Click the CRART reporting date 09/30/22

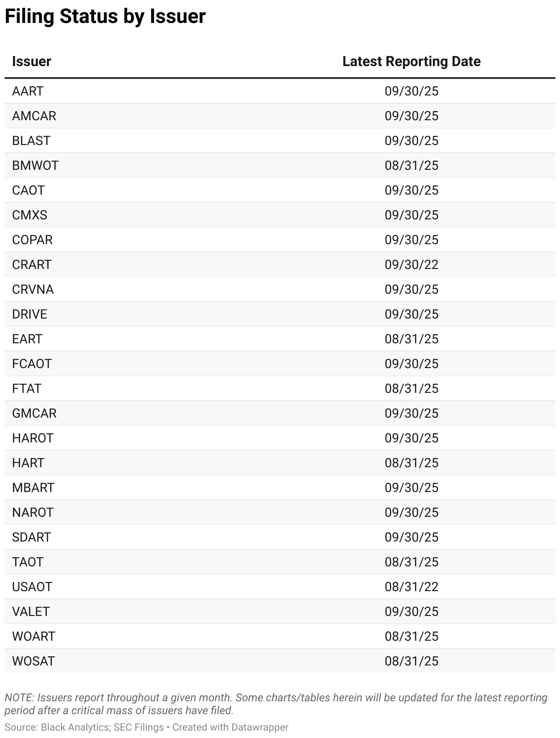(411, 264)
